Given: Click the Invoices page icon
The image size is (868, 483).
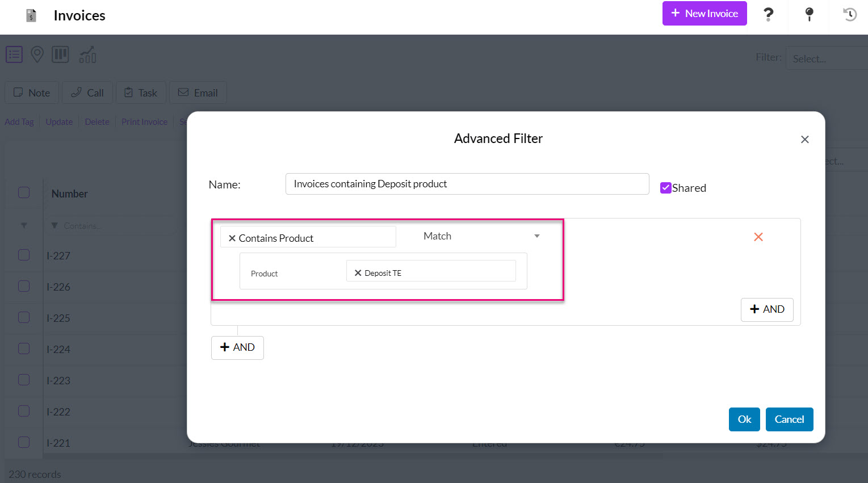Looking at the screenshot, I should pyautogui.click(x=31, y=15).
